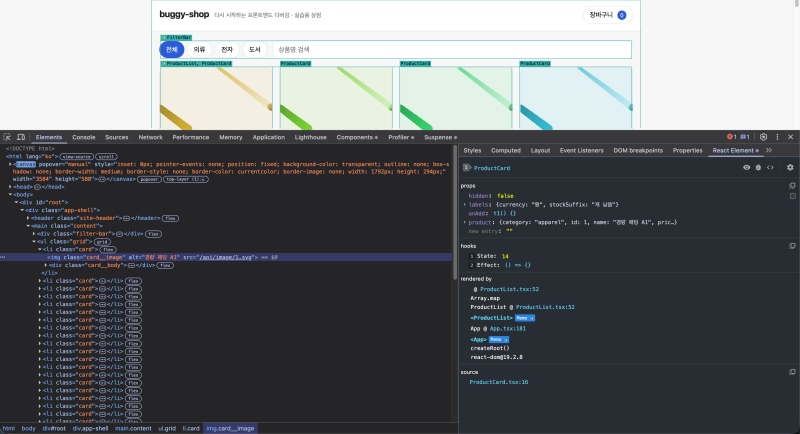
Task: Collapse the body element node
Action: point(10,195)
